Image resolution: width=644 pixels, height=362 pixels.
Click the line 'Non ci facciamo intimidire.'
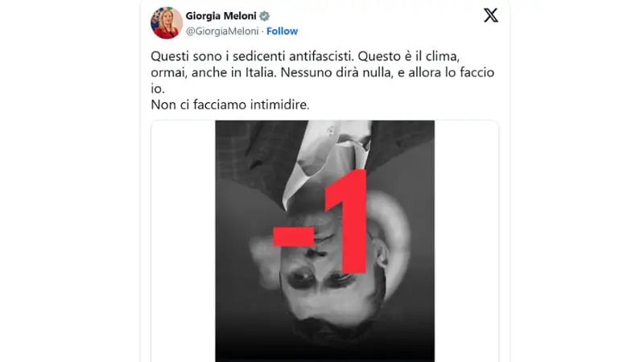click(230, 105)
